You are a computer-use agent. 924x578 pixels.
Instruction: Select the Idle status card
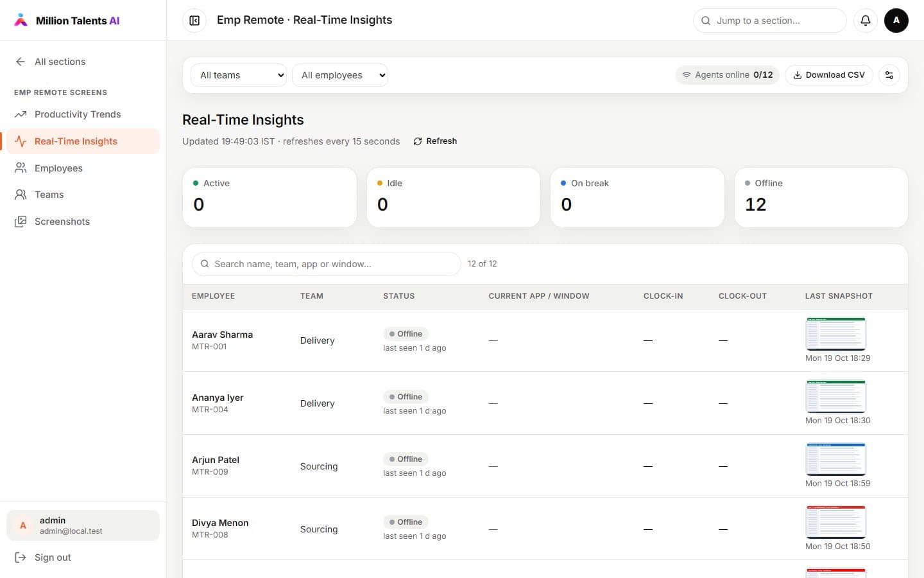454,197
